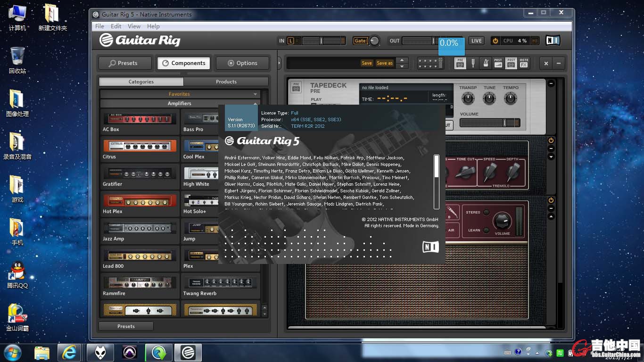Open the Presets browser button
This screenshot has width=644, height=362.
(x=125, y=63)
